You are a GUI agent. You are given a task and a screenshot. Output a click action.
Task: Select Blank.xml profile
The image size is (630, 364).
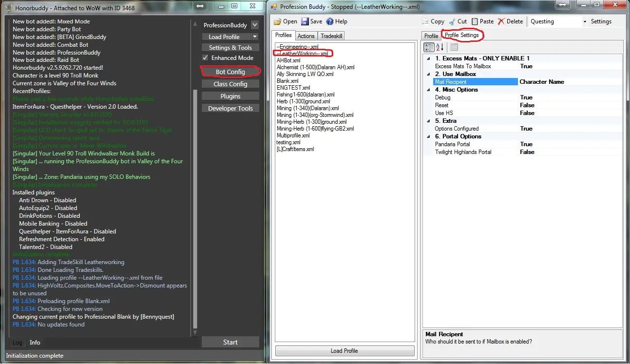287,81
